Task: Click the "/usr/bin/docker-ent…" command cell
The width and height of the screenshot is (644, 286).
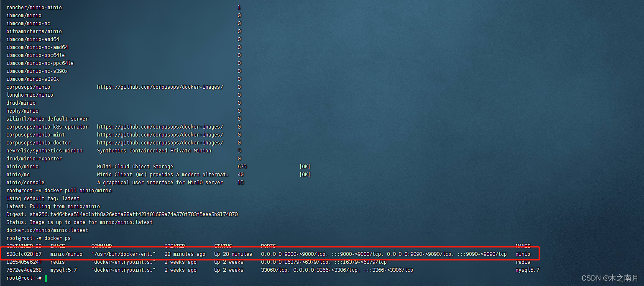Action: tap(123, 254)
